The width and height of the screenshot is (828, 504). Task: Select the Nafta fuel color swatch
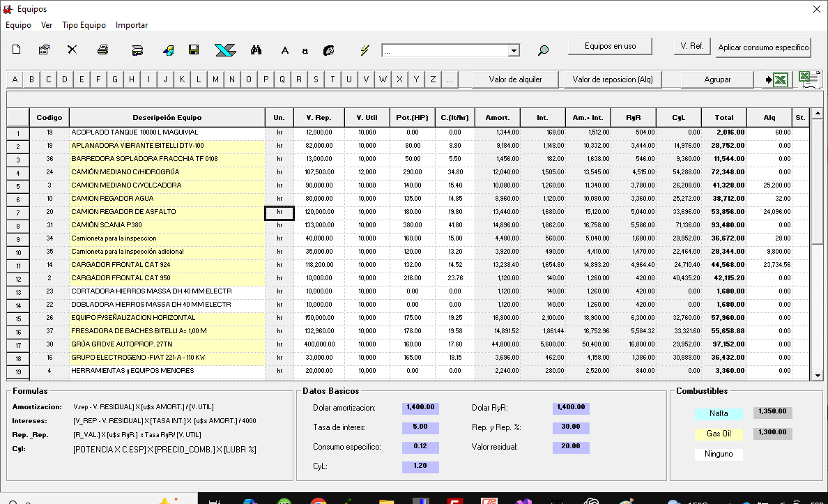719,413
